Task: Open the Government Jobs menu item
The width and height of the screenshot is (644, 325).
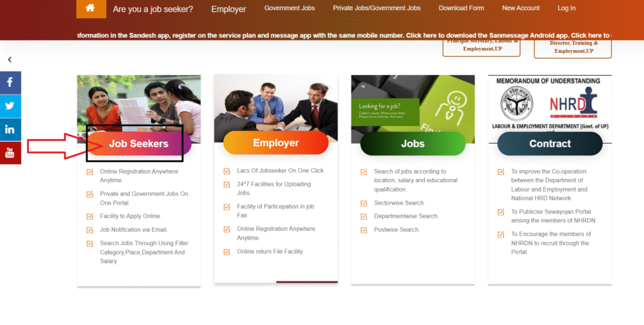Action: (289, 8)
